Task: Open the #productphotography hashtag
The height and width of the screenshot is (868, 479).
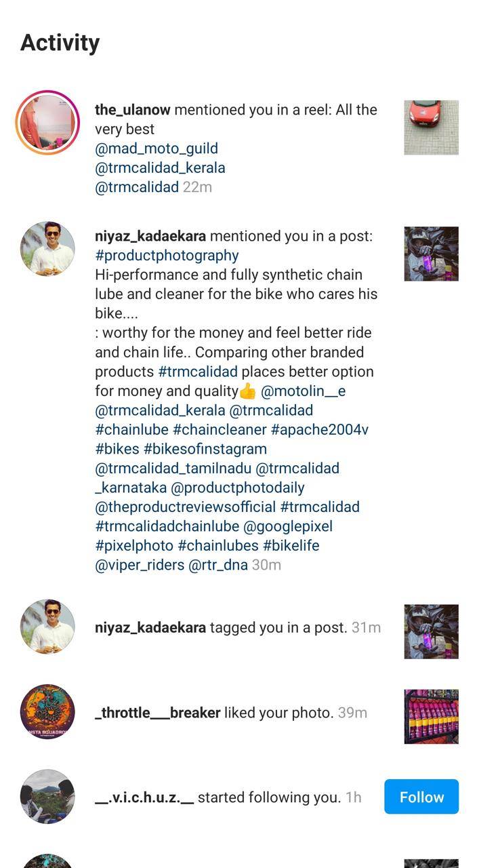Action: click(x=167, y=256)
